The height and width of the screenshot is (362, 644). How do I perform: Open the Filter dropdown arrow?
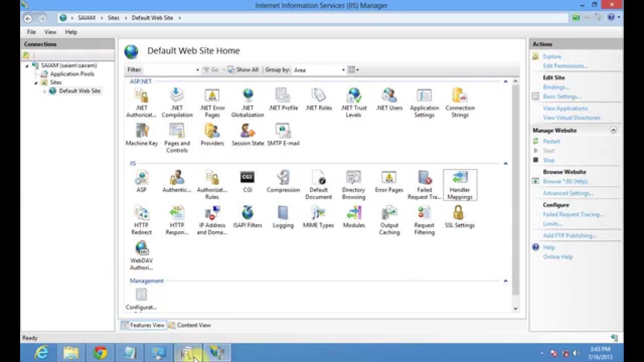tap(197, 70)
